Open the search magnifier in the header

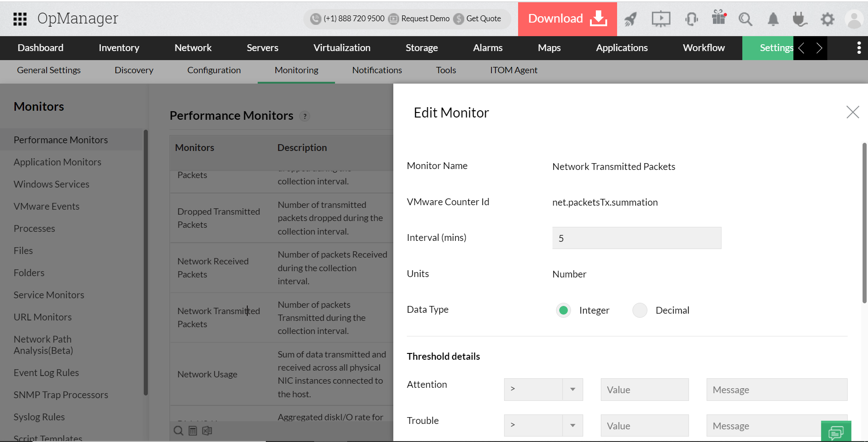tap(745, 19)
